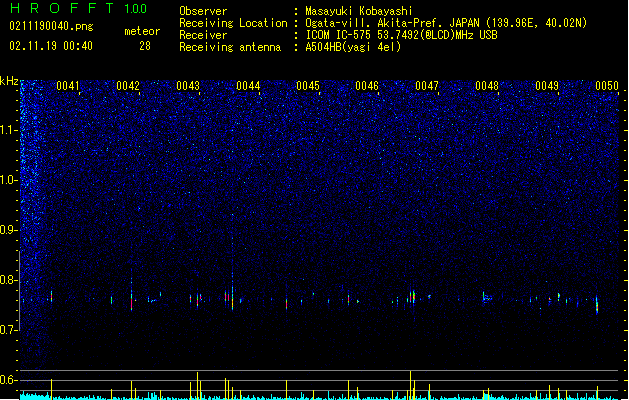The width and height of the screenshot is (629, 400).
Task: Click the 0049 time marker
Action: click(x=547, y=86)
